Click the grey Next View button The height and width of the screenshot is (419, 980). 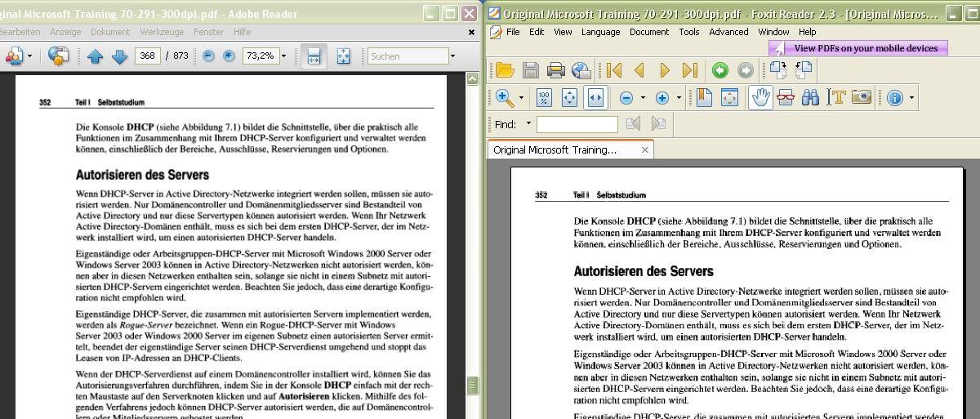coord(745,70)
